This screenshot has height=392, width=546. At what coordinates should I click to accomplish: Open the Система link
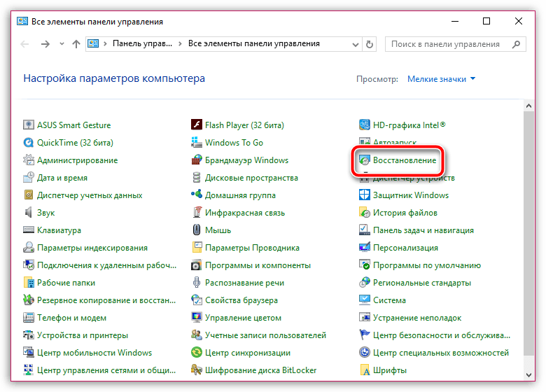coord(389,300)
